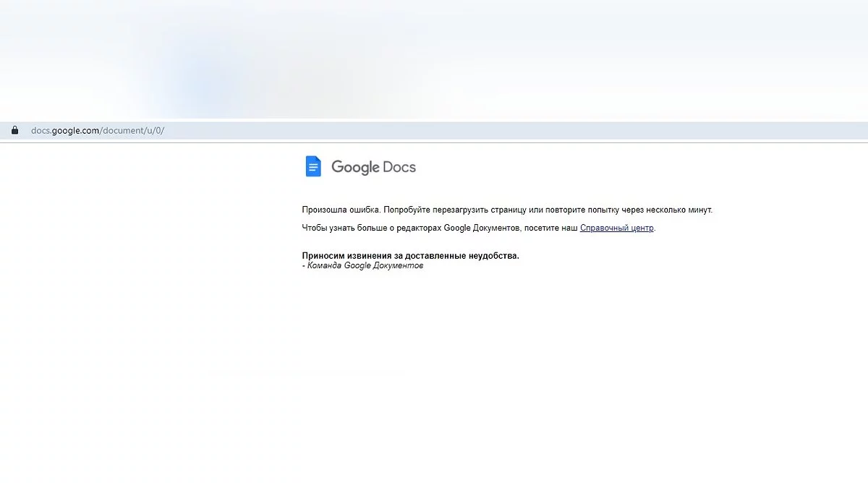The width and height of the screenshot is (868, 488).
Task: Click the word "Docs" in the logo
Action: [x=399, y=167]
